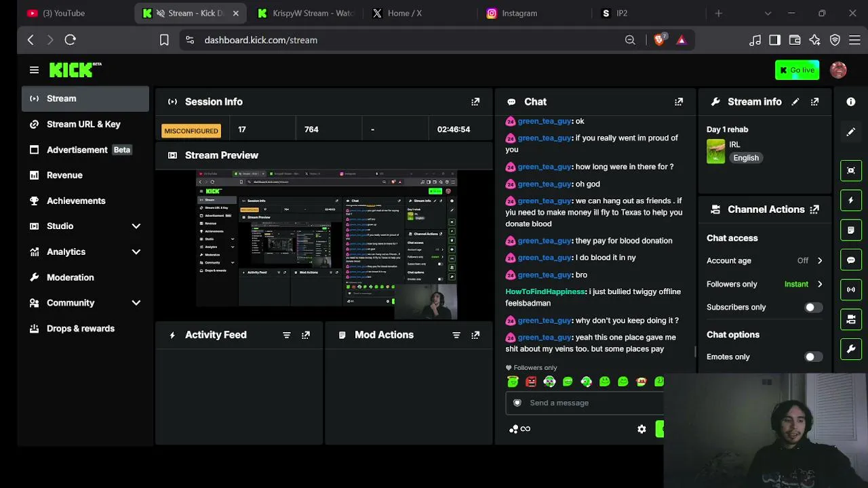Open the Kick hamburger menu
Screen dimensions: 868x488
click(x=34, y=70)
